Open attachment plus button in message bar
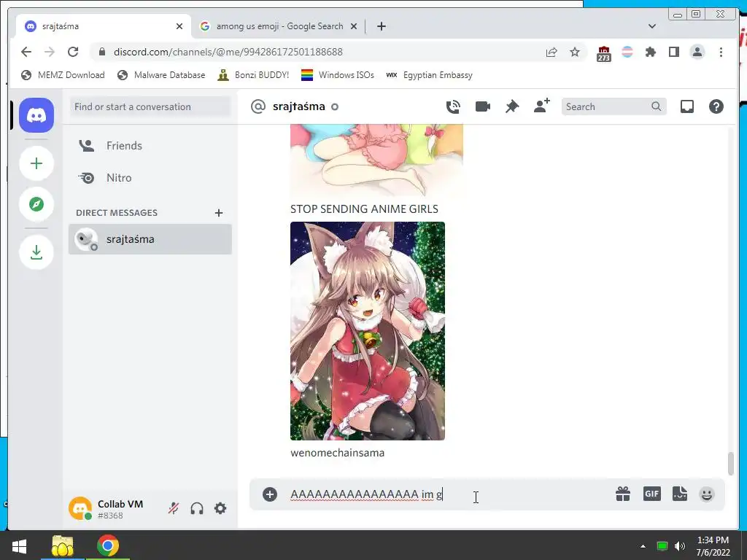The image size is (747, 560). 270,494
